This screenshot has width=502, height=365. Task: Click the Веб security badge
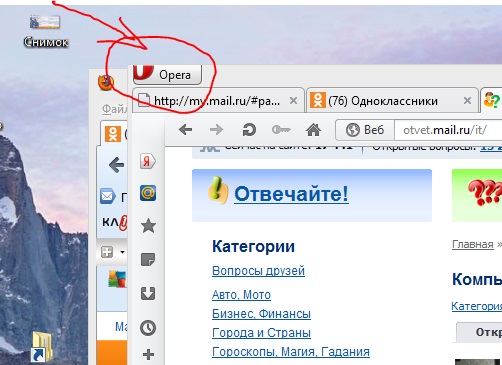(365, 130)
